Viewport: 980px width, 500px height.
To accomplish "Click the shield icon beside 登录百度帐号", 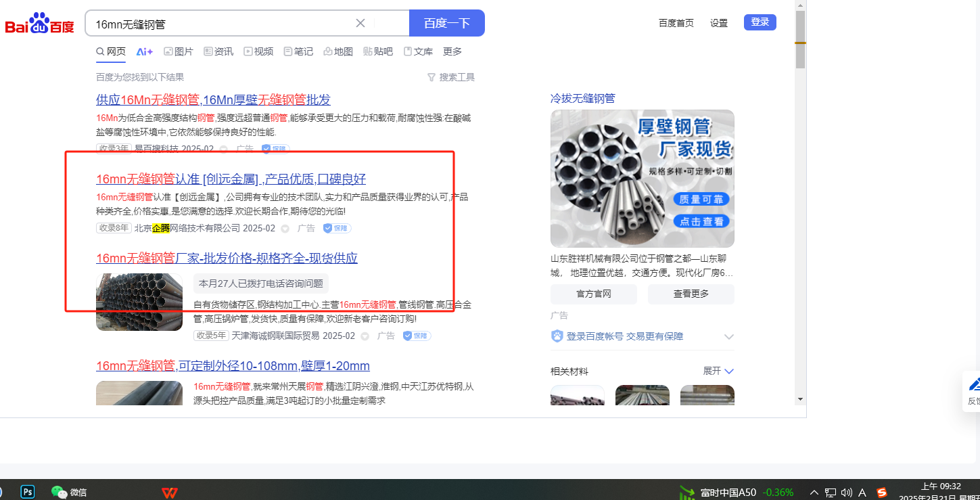I will click(x=557, y=336).
